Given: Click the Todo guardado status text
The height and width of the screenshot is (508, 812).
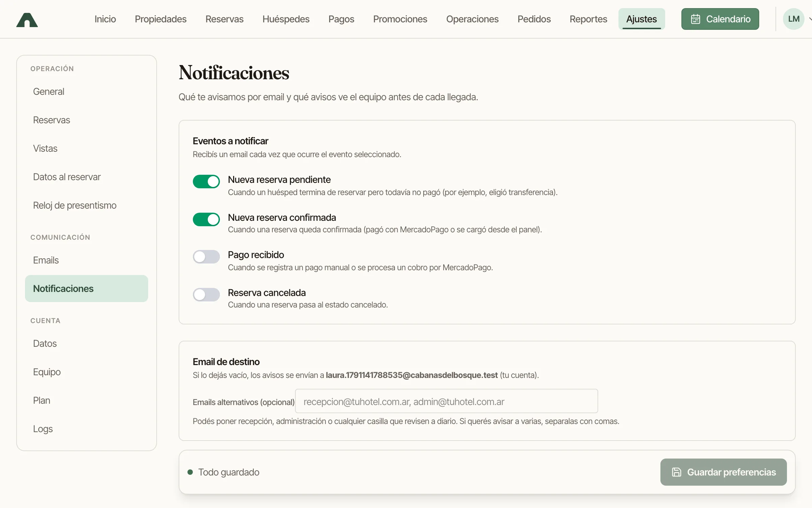Looking at the screenshot, I should [229, 472].
